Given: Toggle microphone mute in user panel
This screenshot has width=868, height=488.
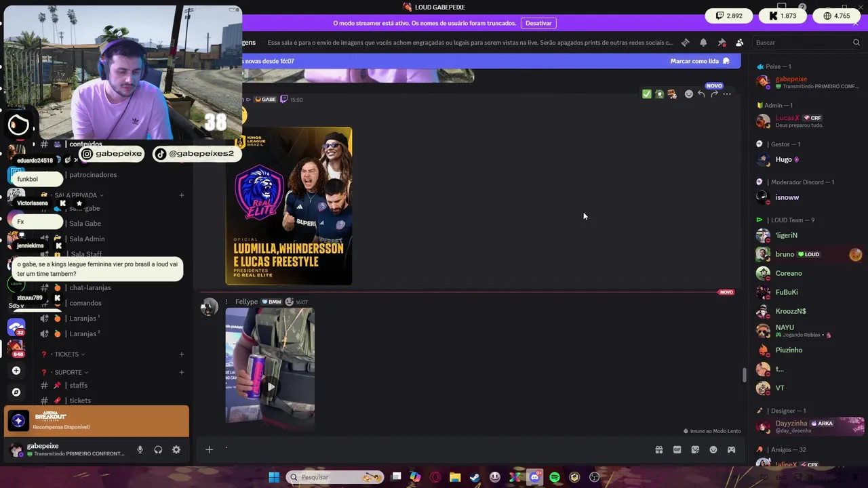Looking at the screenshot, I should [140, 449].
